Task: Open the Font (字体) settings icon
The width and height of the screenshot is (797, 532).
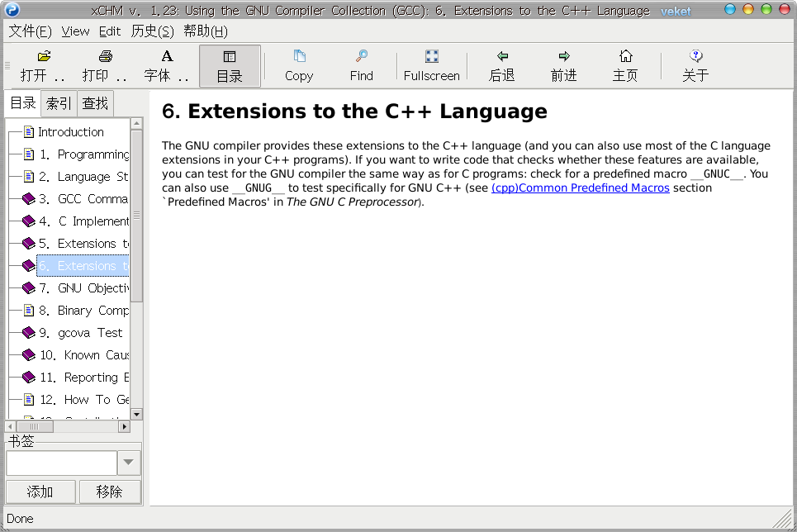Action: click(167, 56)
